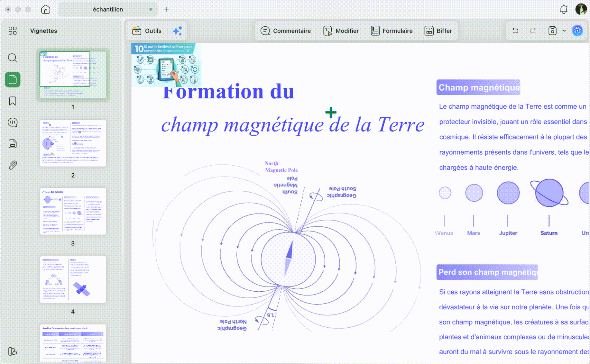This screenshot has width=590, height=364.
Task: Select the échantillon document tab
Action: (x=108, y=9)
